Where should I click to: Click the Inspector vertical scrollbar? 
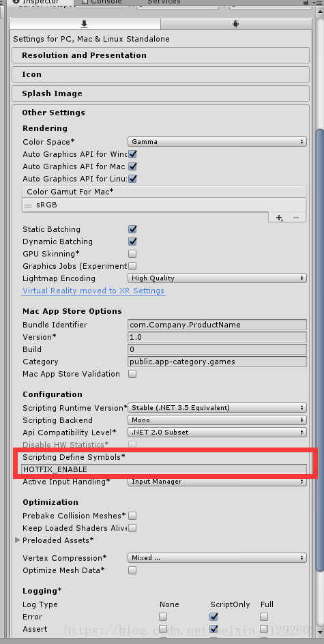(319, 349)
